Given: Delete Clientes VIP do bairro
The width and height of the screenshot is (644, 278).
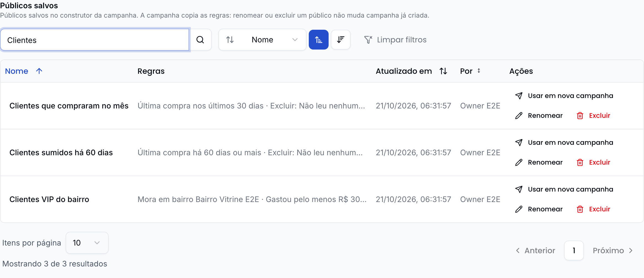Looking at the screenshot, I should pyautogui.click(x=593, y=209).
